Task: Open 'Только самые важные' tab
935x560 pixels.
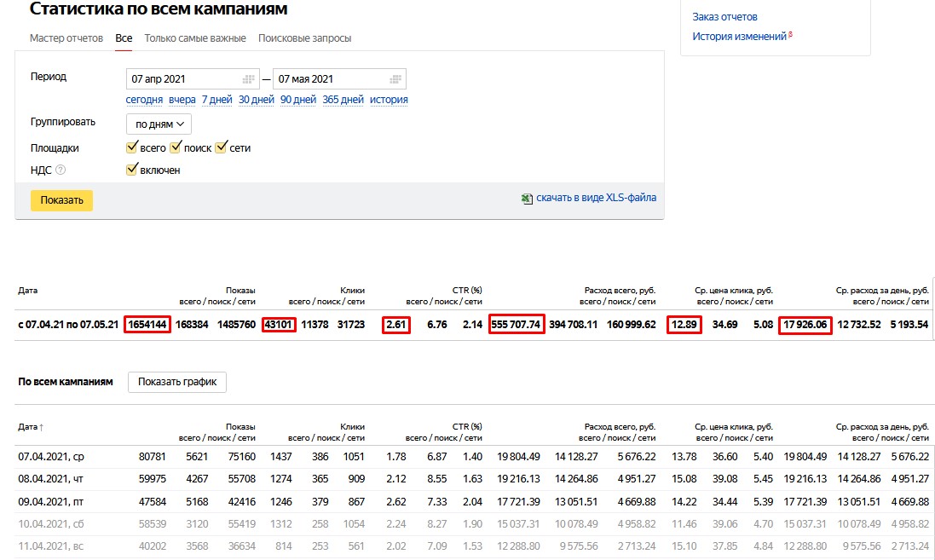Action: point(195,38)
